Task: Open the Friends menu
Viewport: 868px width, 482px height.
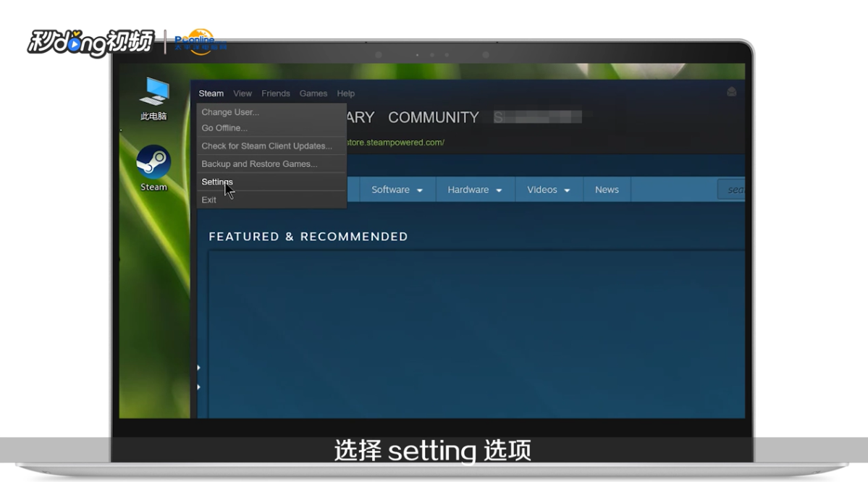Action: tap(276, 93)
